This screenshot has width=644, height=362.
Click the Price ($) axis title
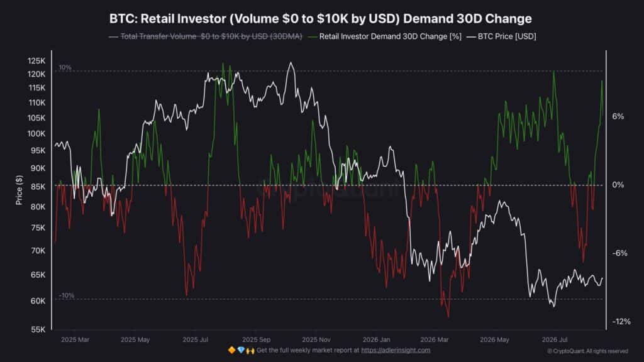coord(19,190)
